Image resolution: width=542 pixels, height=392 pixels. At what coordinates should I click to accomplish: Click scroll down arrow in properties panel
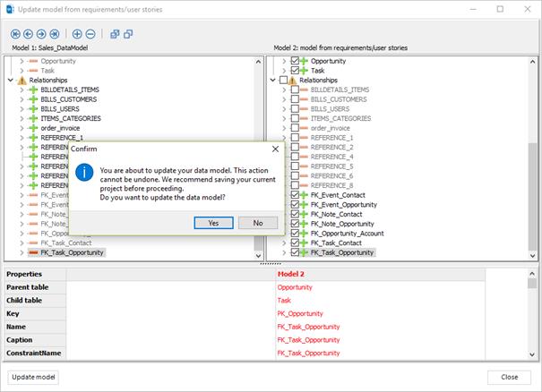(532, 354)
